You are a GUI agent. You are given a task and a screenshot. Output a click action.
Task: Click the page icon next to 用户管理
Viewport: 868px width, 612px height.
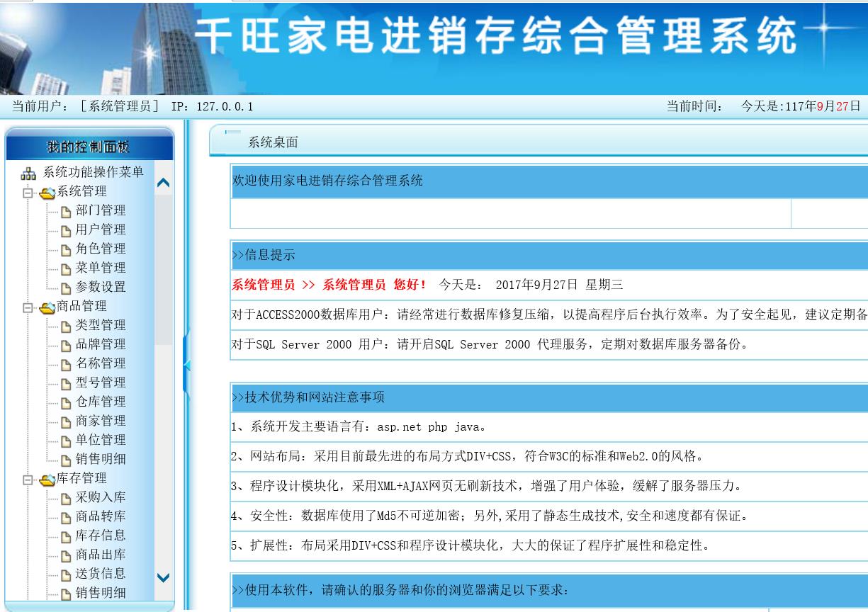point(66,230)
